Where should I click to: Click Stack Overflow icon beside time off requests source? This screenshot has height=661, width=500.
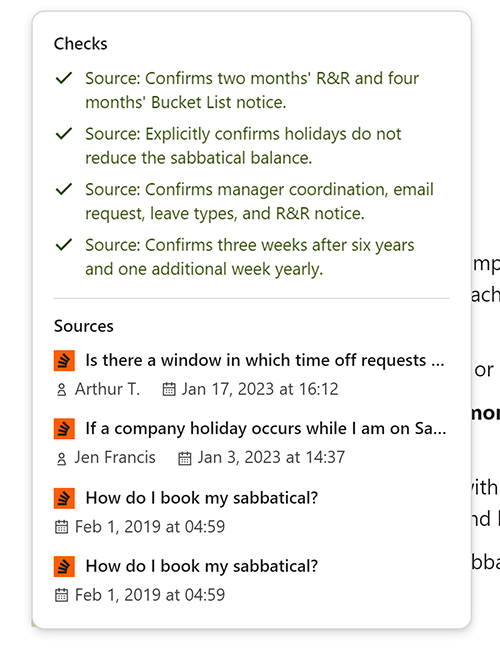pyautogui.click(x=64, y=360)
